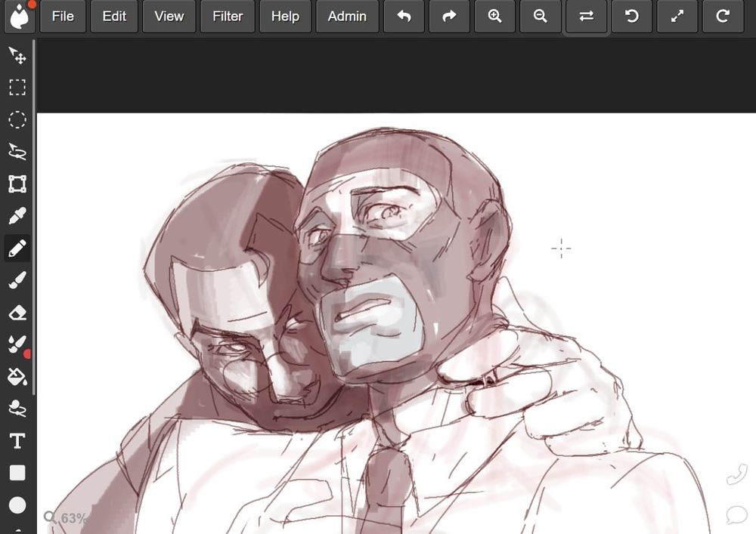Click the phone call icon

[736, 474]
